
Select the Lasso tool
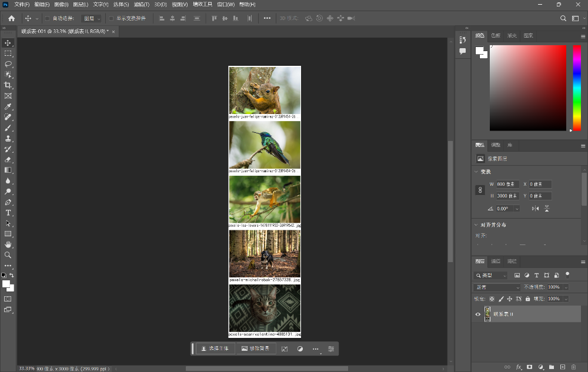coord(8,64)
